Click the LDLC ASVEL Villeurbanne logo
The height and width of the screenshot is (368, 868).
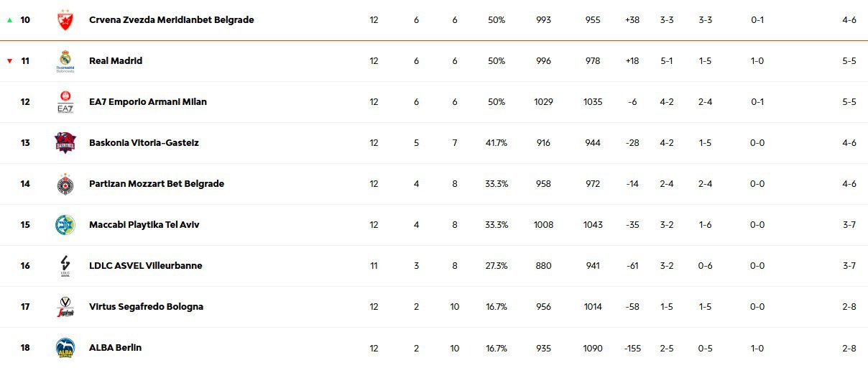(65, 266)
